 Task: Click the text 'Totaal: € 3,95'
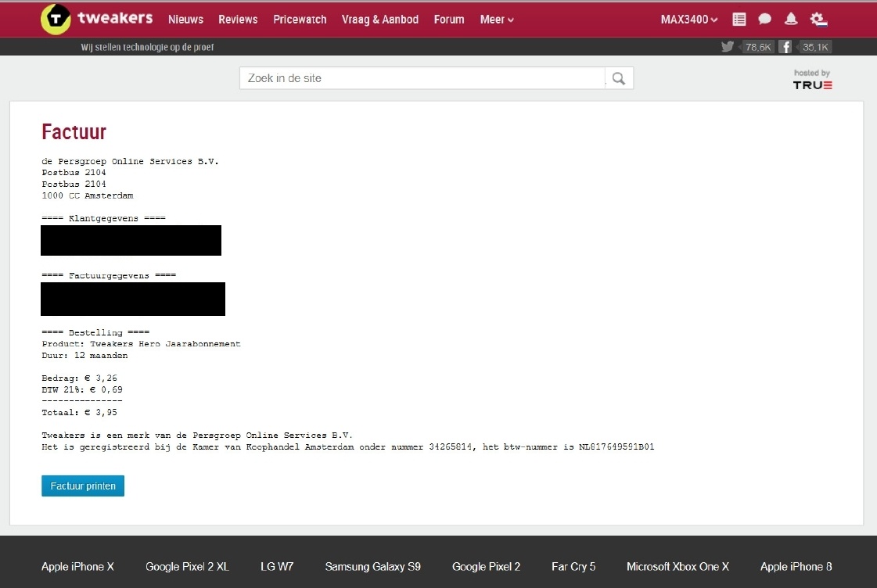(80, 413)
